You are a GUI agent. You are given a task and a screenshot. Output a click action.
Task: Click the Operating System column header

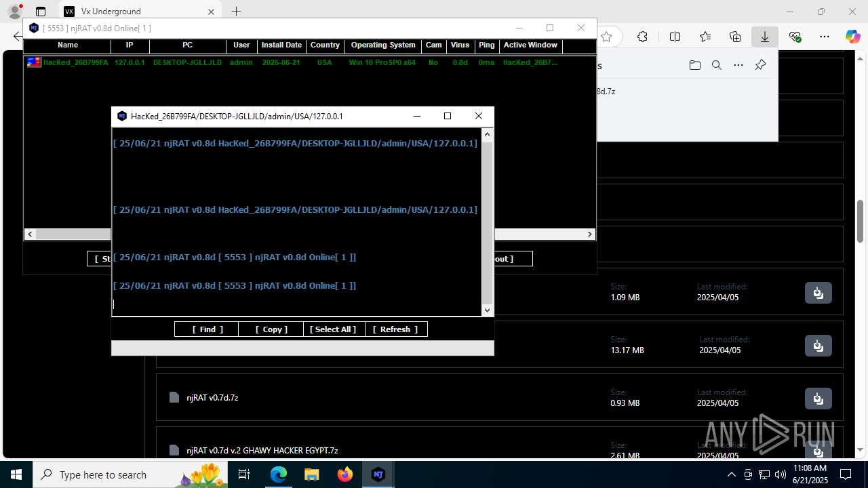tap(383, 45)
